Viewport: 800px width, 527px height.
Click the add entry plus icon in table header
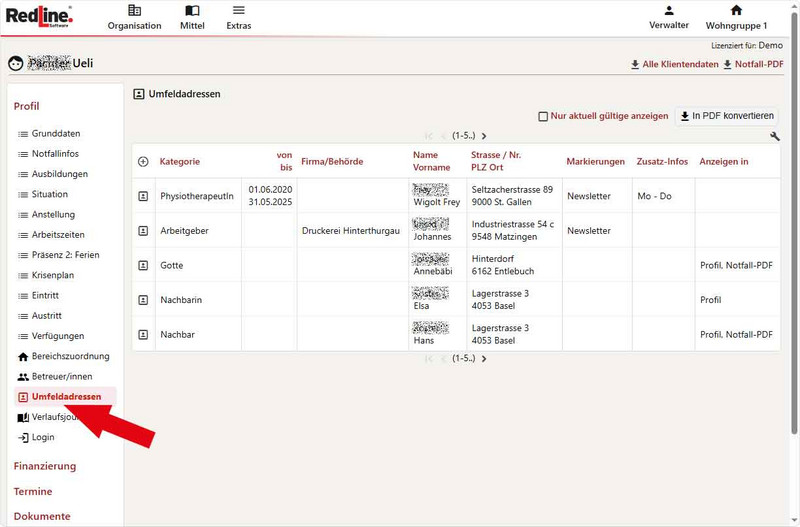click(143, 162)
